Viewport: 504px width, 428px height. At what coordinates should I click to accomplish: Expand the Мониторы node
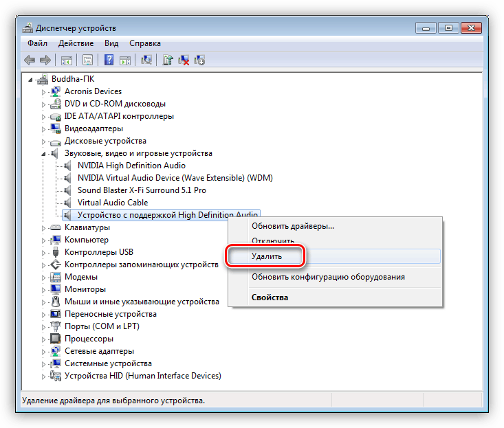tap(43, 290)
